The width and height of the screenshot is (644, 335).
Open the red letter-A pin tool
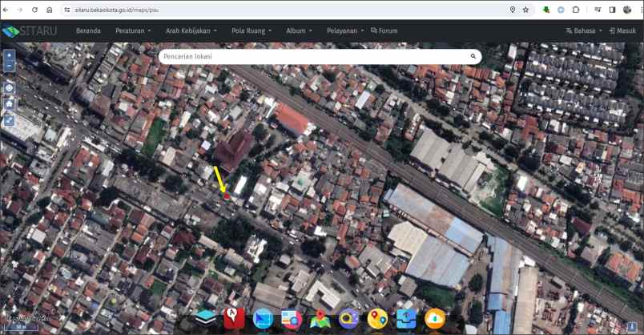234,318
